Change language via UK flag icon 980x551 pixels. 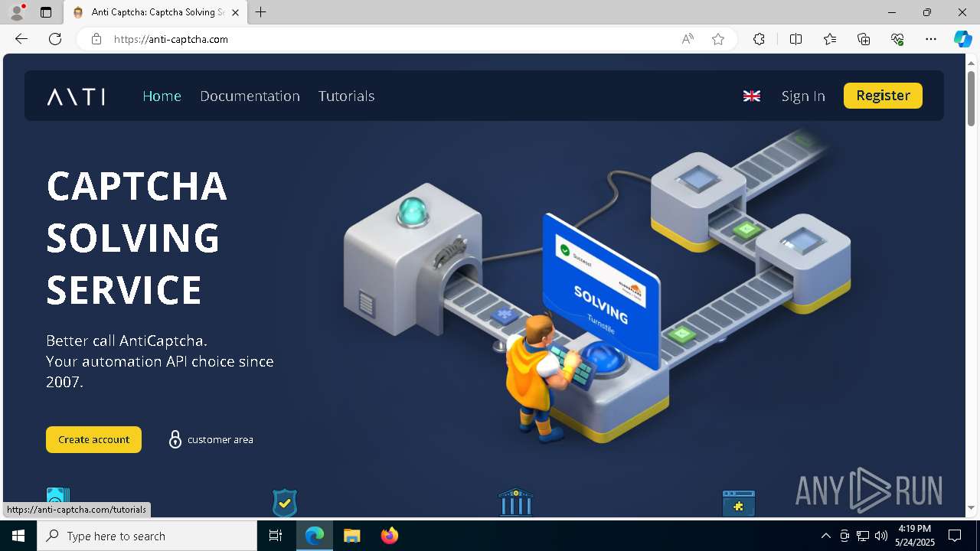[752, 96]
